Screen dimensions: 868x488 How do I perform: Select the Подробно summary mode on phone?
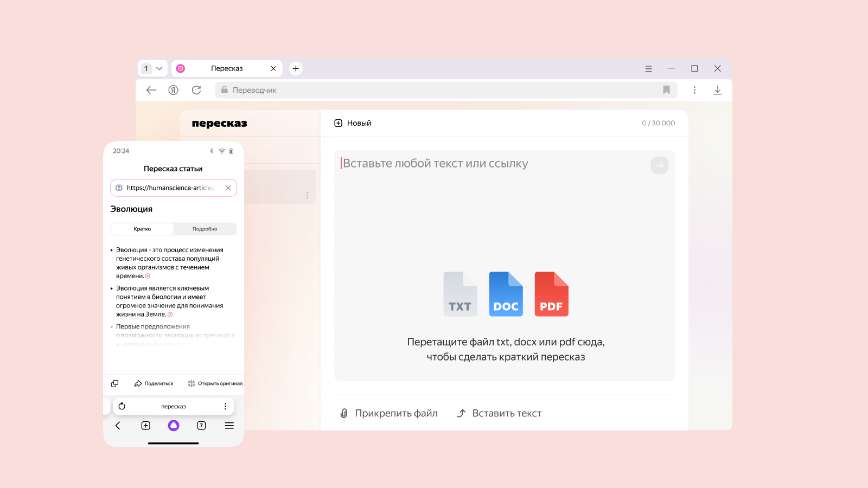pyautogui.click(x=205, y=229)
